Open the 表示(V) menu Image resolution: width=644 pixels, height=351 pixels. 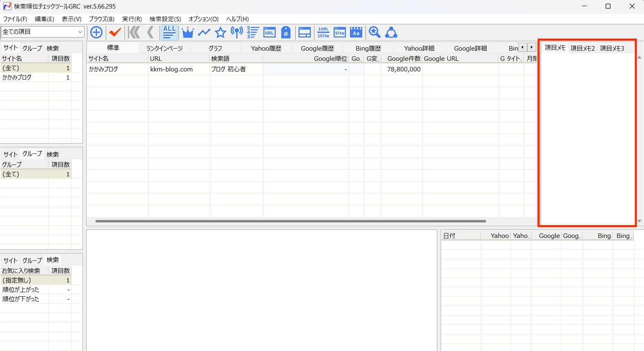[x=71, y=19]
